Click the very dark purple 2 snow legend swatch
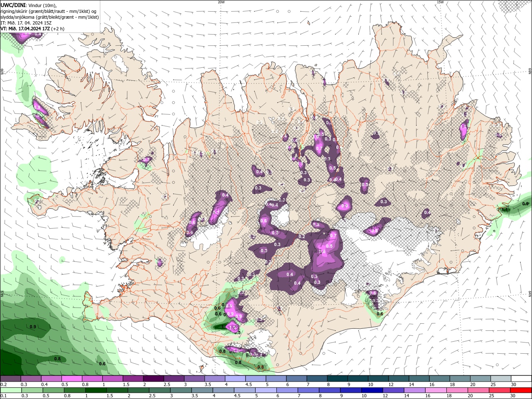532x399 pixels. tap(153, 379)
